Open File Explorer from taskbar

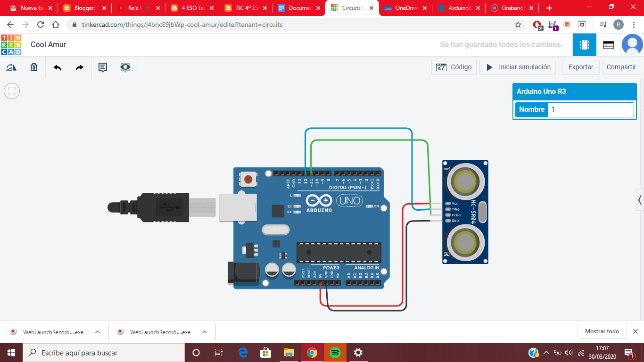click(289, 353)
